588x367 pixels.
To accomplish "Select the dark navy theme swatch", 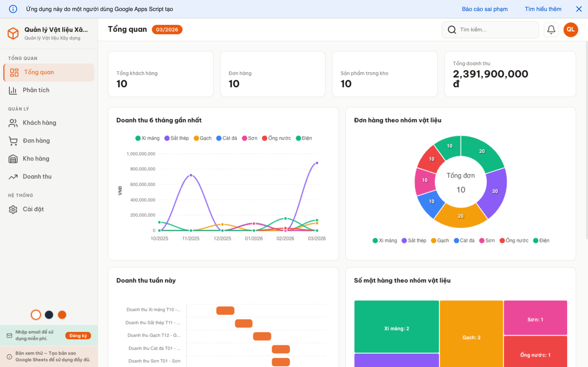I will [49, 315].
